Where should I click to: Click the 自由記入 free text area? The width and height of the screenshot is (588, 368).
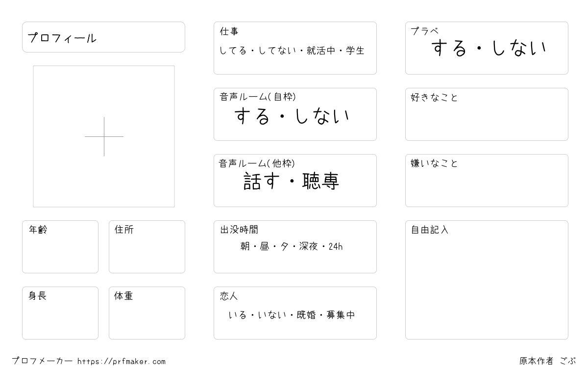[487, 280]
